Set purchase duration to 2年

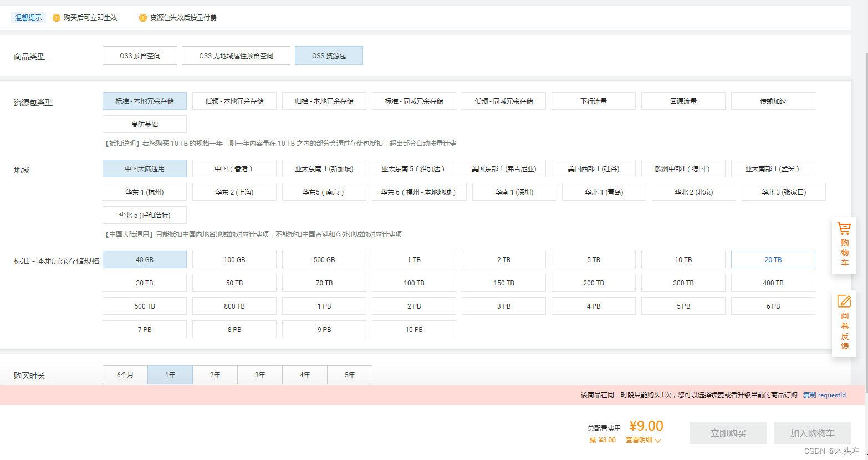tap(215, 375)
